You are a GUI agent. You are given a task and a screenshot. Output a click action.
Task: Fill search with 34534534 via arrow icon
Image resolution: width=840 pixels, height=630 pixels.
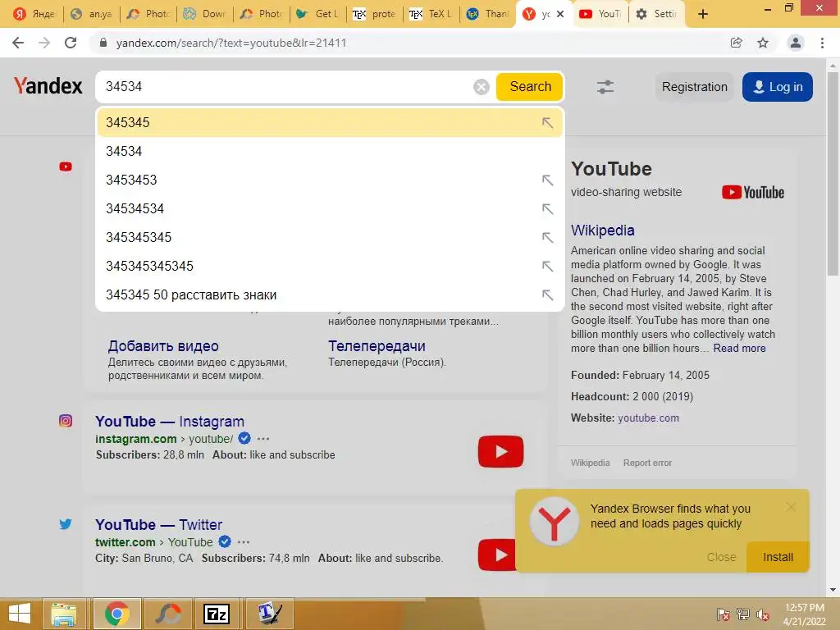point(547,209)
